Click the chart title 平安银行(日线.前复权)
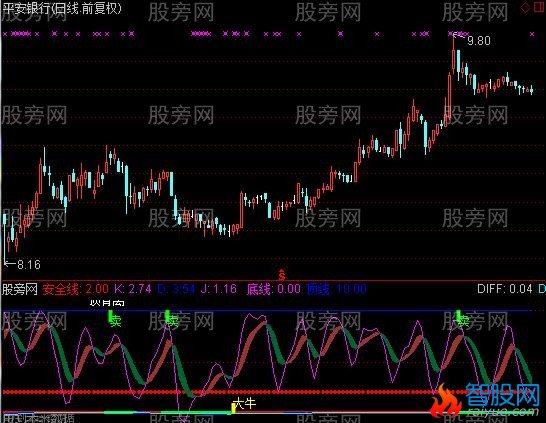546x423 pixels. pyautogui.click(x=62, y=8)
